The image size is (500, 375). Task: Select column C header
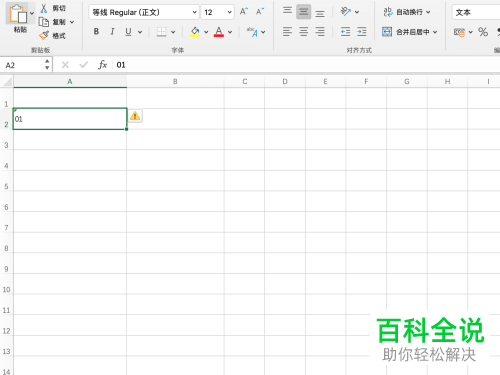[245, 82]
